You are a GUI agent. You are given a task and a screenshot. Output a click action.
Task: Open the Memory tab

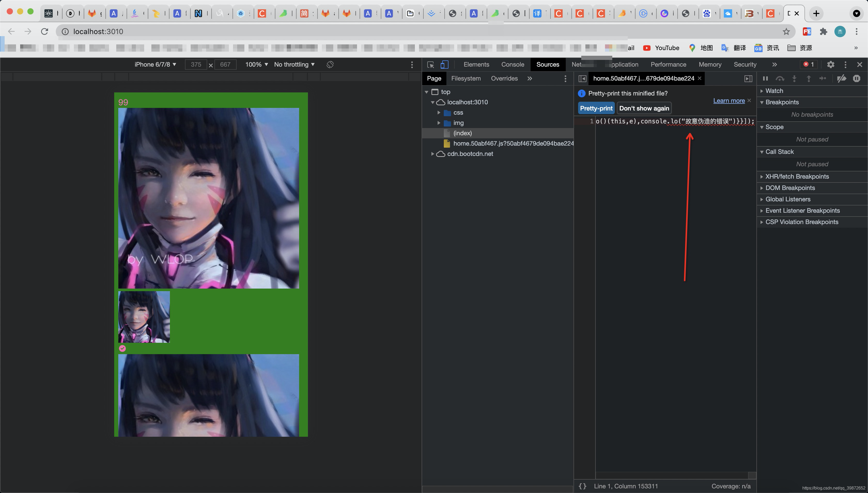[x=710, y=64]
